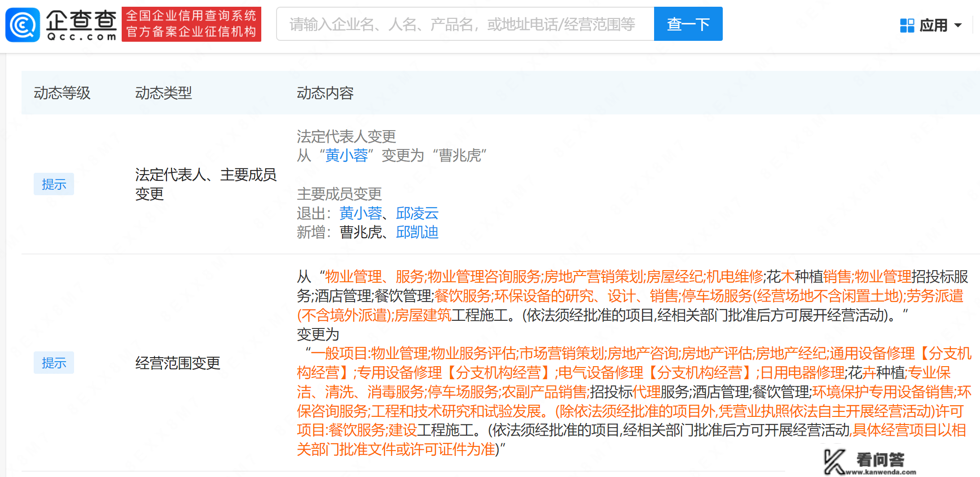
Task: Focus the company name search input field
Action: pyautogui.click(x=465, y=24)
